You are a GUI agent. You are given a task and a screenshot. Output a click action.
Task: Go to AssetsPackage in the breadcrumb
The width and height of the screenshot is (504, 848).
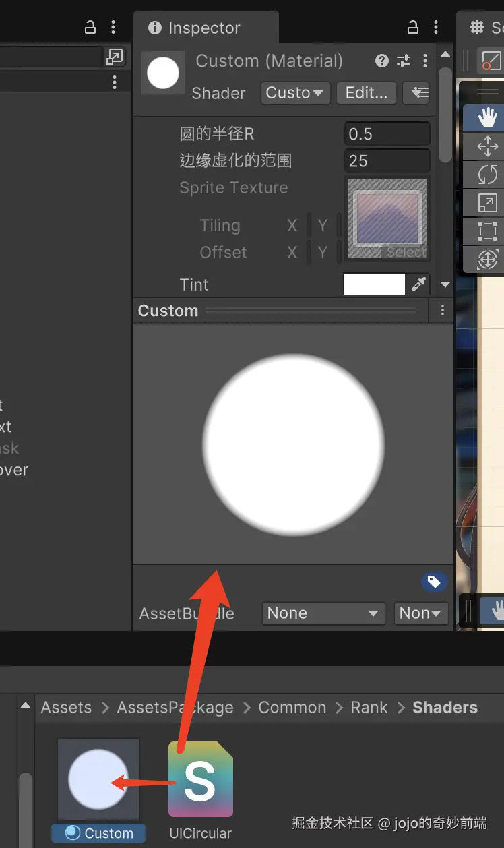[x=175, y=708]
